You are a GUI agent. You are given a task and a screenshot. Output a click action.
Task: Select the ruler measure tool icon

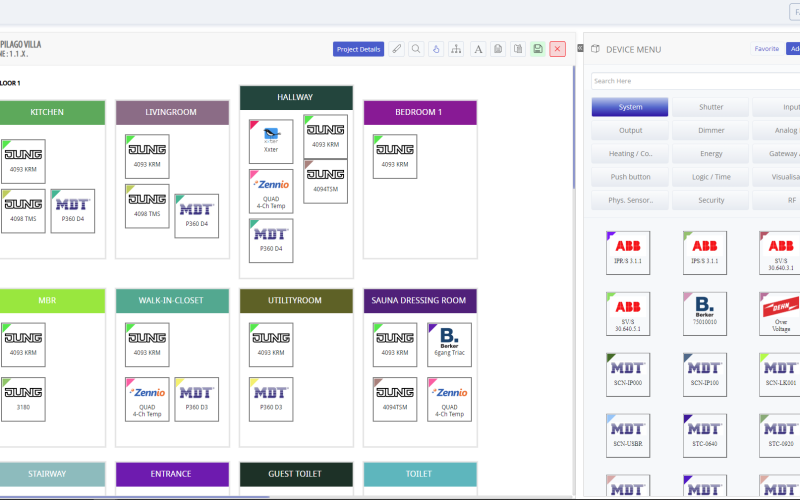(x=396, y=49)
